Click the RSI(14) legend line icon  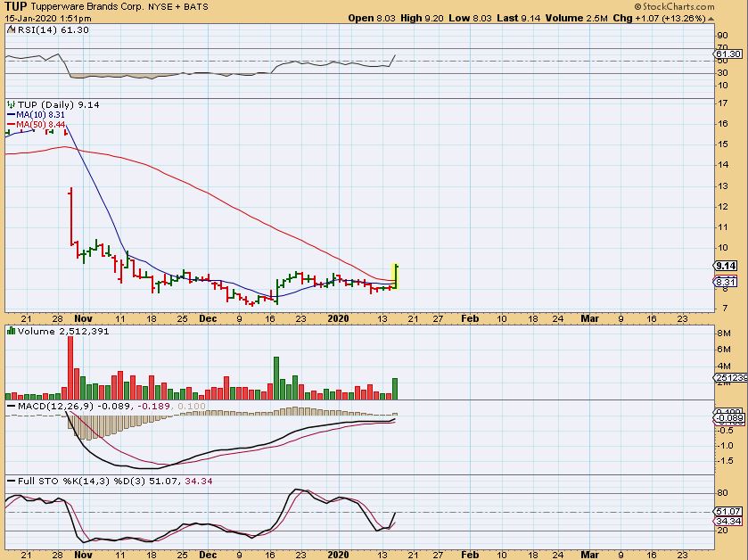(x=9, y=29)
